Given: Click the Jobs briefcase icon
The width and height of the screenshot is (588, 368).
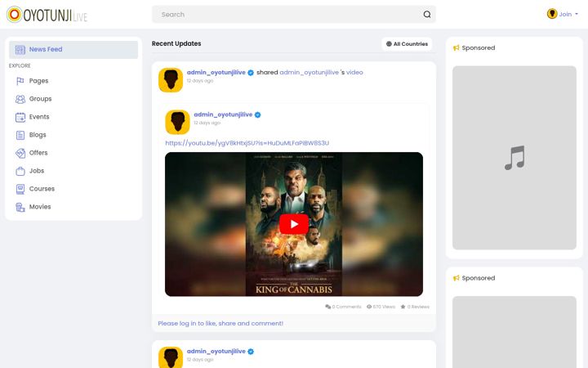Looking at the screenshot, I should pos(20,171).
